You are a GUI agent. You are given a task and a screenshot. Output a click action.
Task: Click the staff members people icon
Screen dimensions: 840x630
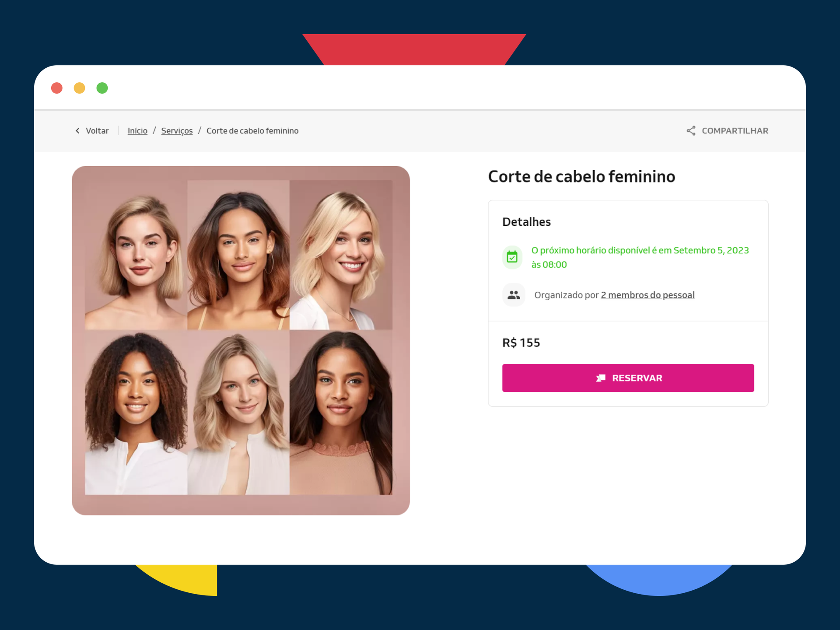[x=514, y=295]
